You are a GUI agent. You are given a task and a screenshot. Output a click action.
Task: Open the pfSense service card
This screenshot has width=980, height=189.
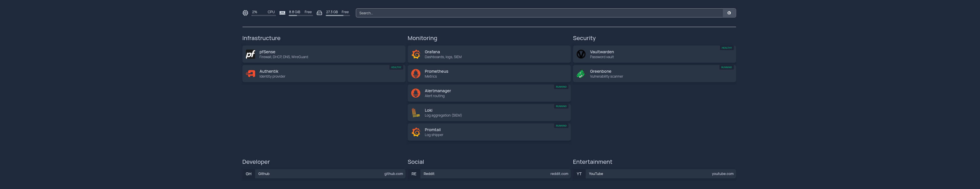(324, 54)
